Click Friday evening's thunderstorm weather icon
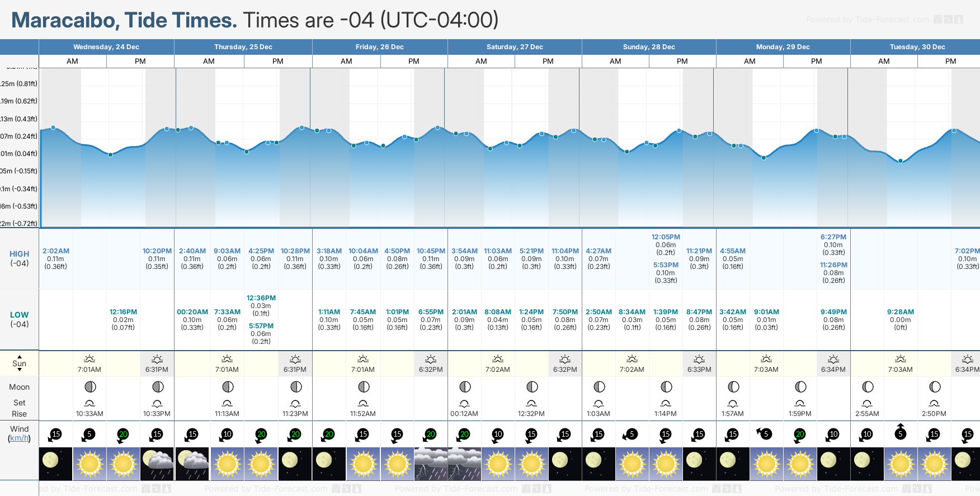The width and height of the screenshot is (980, 496). (431, 464)
